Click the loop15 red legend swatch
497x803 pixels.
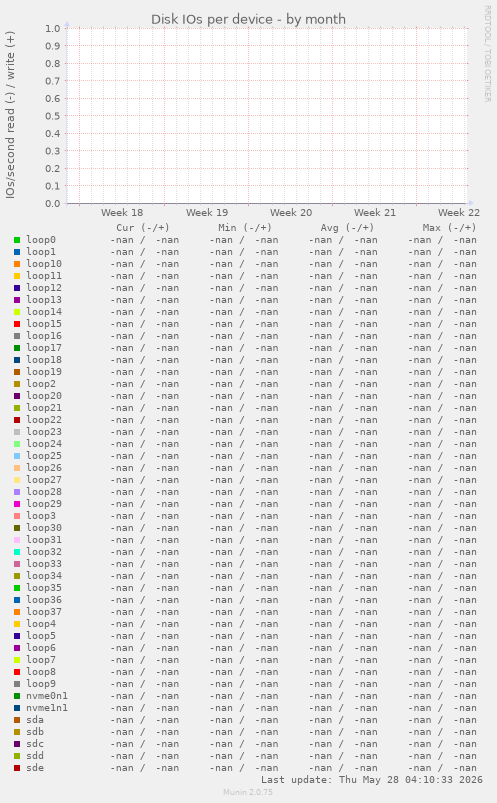17,324
